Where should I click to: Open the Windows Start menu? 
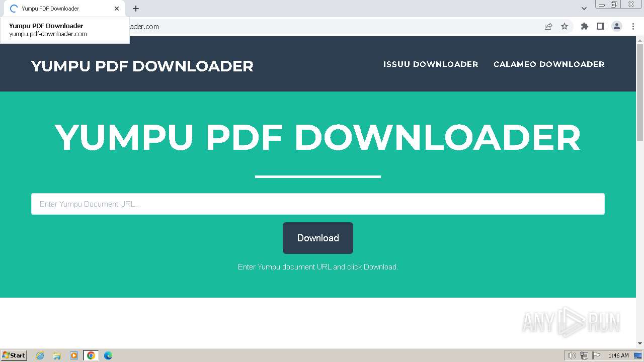[x=14, y=355]
